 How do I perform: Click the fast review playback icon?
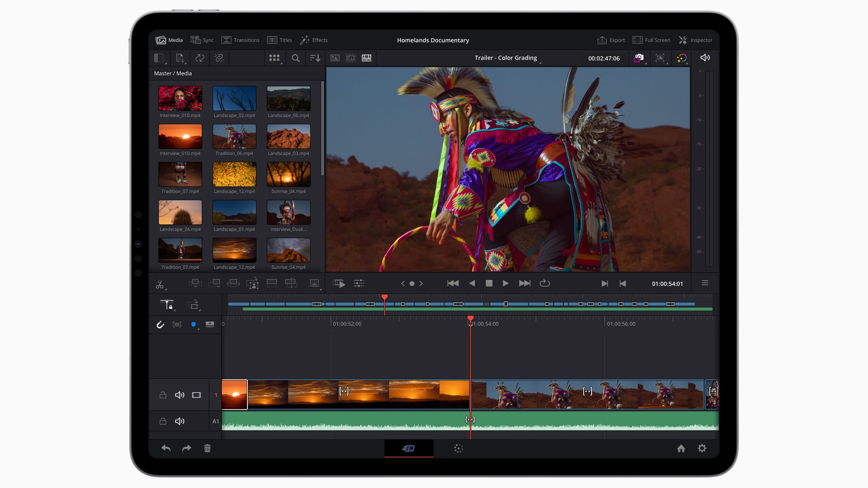pyautogui.click(x=339, y=283)
